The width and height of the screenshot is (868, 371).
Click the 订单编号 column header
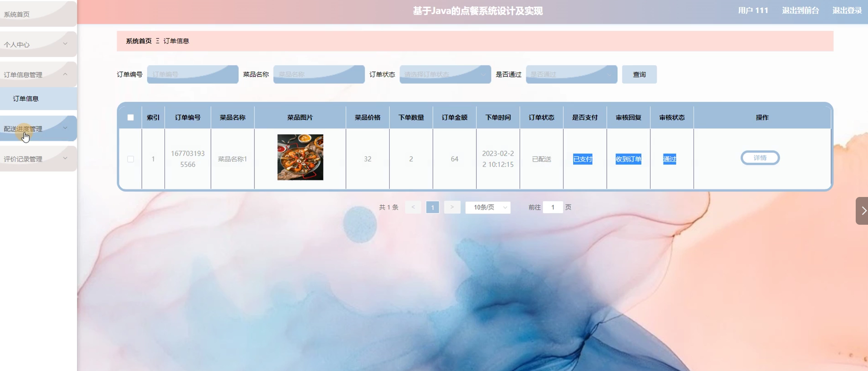click(188, 117)
